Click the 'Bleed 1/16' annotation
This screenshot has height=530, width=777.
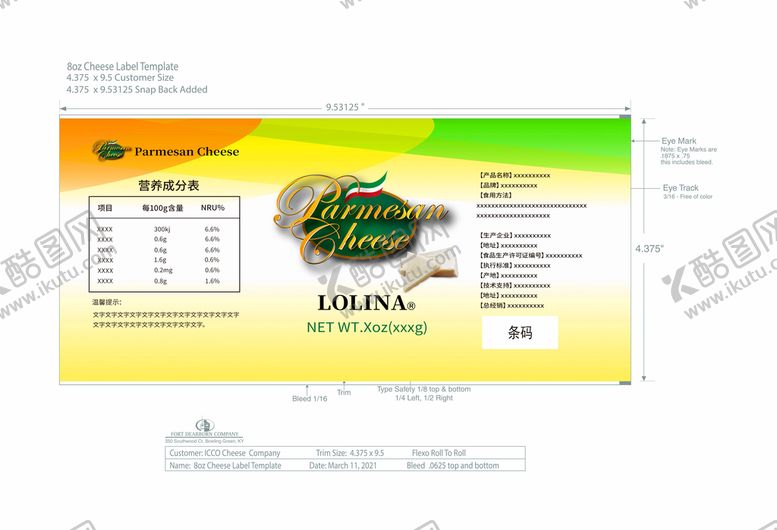310,398
